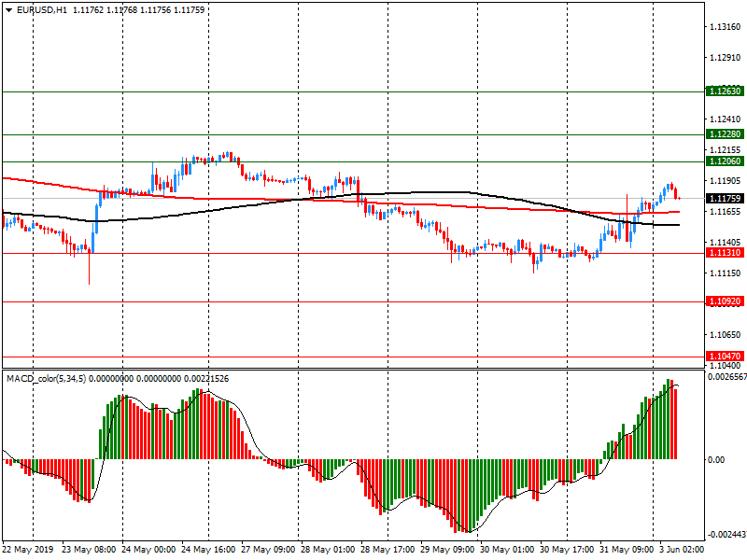The width and height of the screenshot is (747, 560).
Task: Select the 24 May 16:00 time label
Action: 208,550
